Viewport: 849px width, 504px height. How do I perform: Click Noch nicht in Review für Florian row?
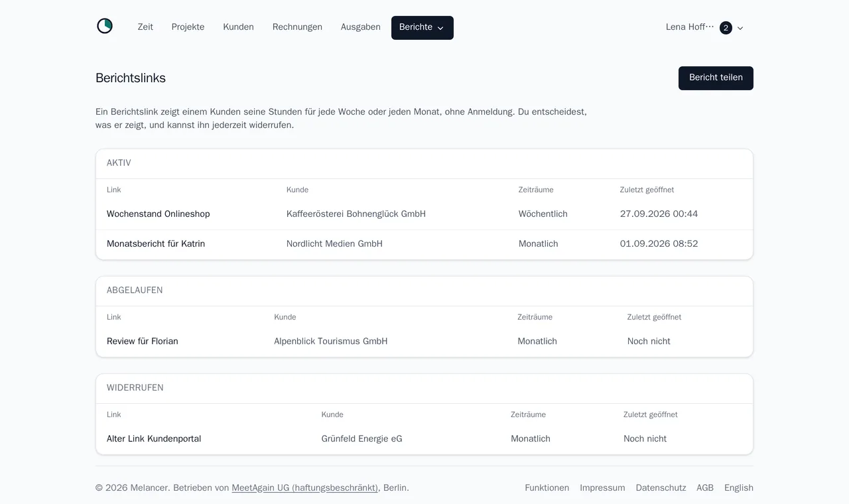[x=649, y=342]
